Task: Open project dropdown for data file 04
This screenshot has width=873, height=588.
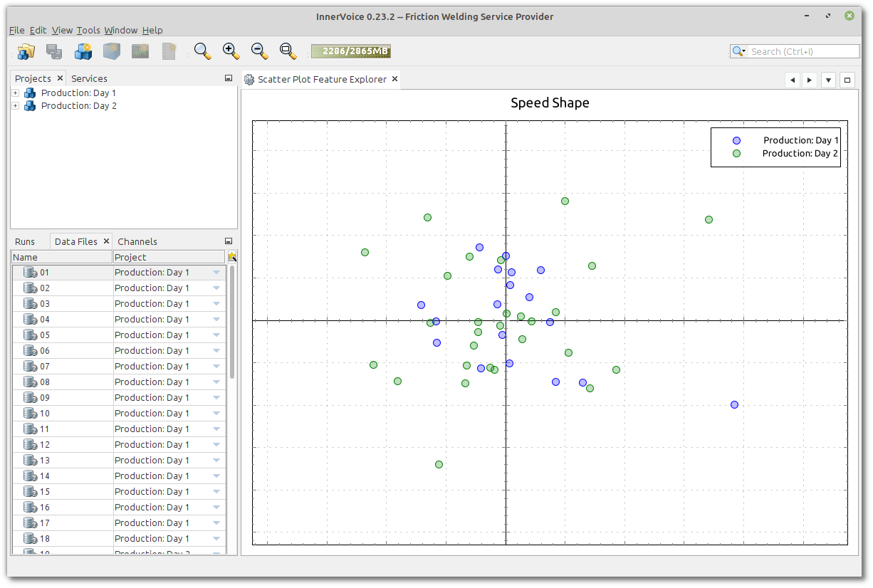Action: [x=216, y=320]
